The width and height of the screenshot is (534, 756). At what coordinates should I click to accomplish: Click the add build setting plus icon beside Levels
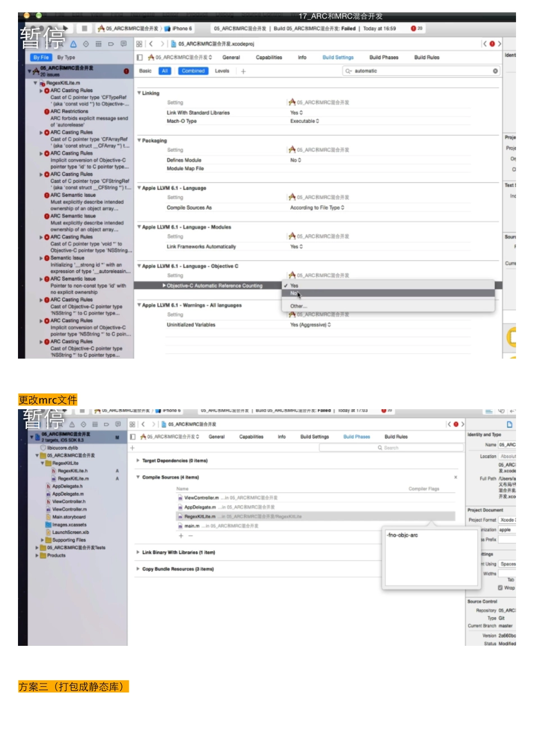pos(243,71)
